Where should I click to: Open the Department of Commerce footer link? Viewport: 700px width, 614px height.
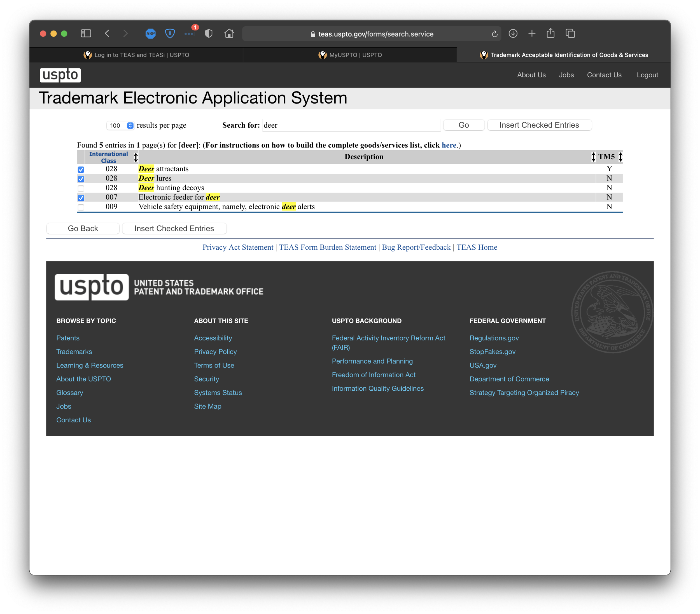509,379
